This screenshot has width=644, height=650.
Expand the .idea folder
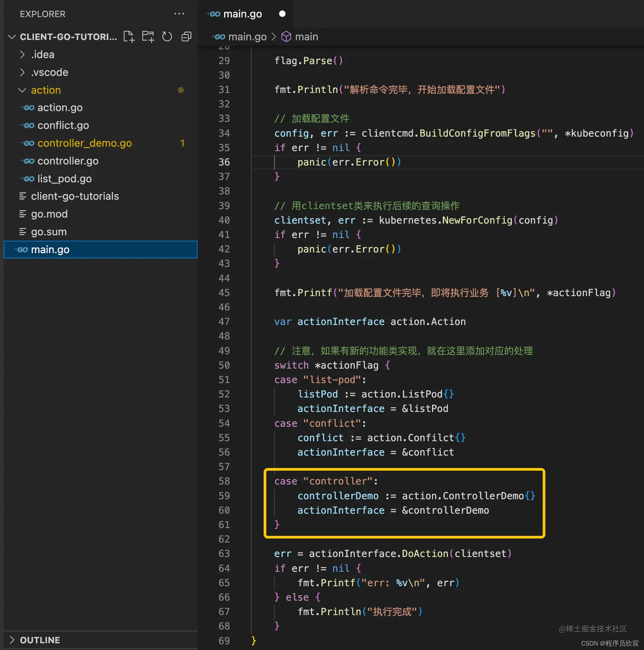pyautogui.click(x=22, y=55)
